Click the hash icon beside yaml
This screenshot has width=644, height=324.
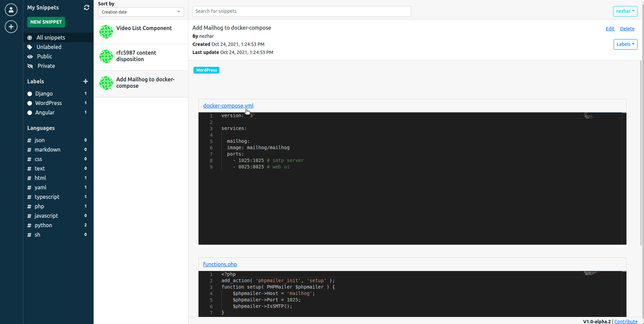(29, 188)
